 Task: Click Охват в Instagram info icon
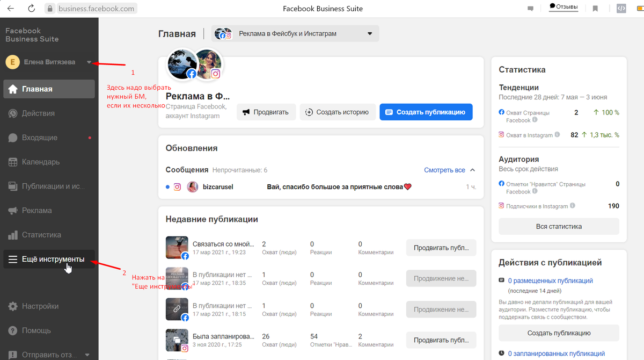pyautogui.click(x=557, y=135)
